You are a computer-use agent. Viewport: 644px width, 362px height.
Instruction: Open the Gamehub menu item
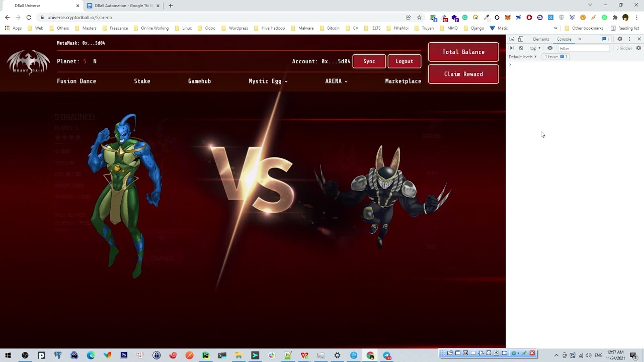click(199, 81)
